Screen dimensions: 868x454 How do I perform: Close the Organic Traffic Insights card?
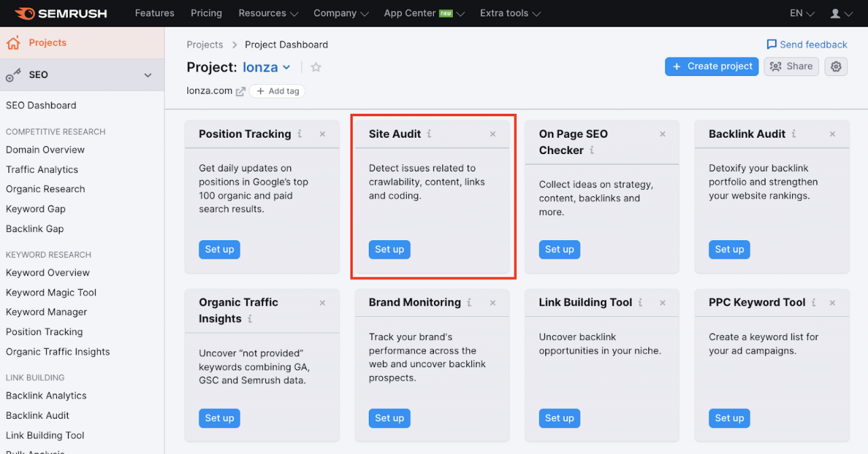(x=323, y=303)
